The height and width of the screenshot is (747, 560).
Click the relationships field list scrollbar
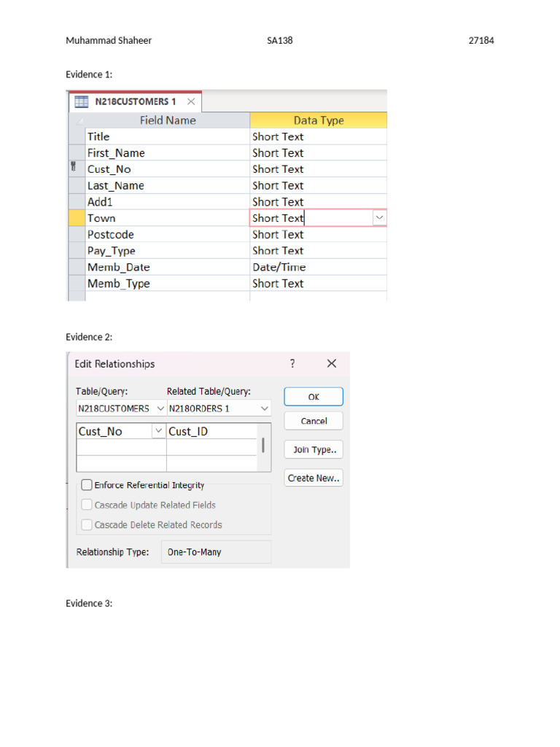[x=263, y=447]
